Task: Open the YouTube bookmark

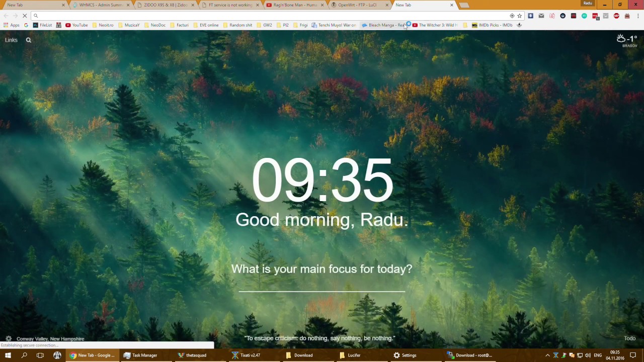Action: [76, 25]
